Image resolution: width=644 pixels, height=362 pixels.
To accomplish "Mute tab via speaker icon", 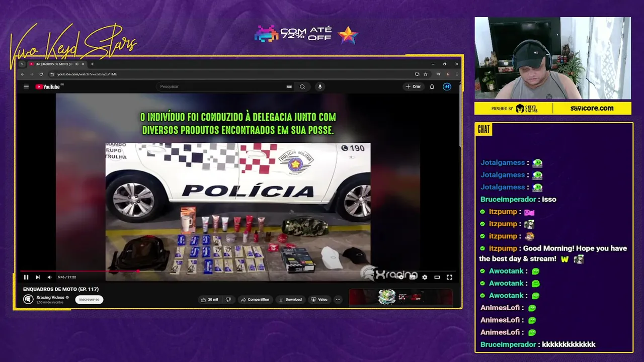I will (76, 64).
